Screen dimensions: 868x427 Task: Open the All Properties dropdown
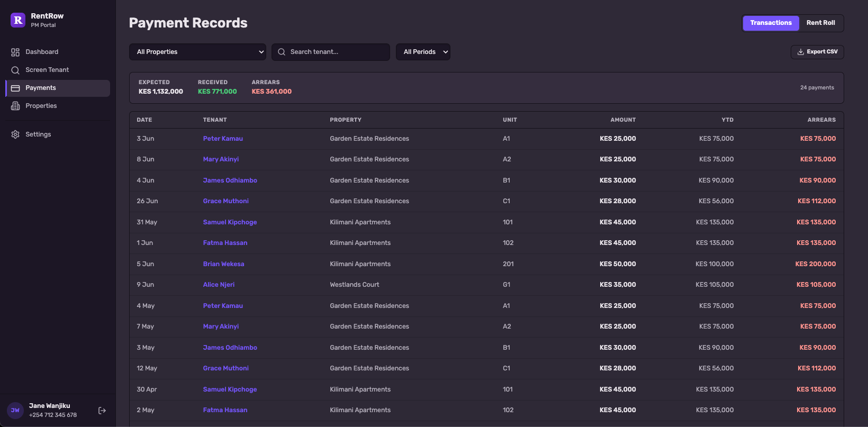(x=197, y=52)
